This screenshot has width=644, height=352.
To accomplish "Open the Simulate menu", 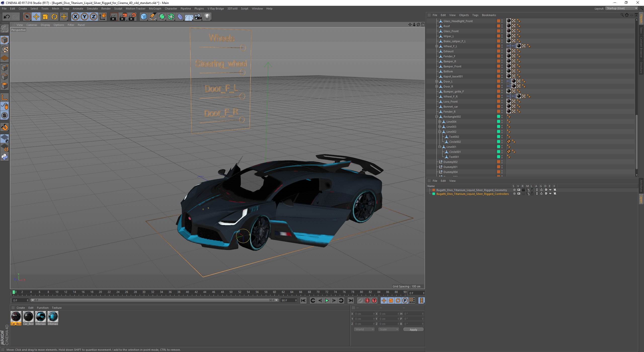I will tap(92, 9).
